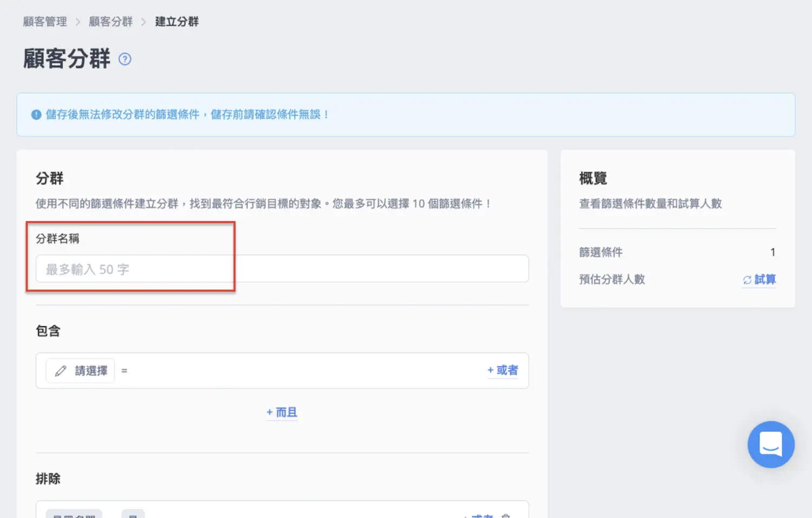Click the 分群名稱 name input field
Screen dimensions: 812x518
point(281,268)
